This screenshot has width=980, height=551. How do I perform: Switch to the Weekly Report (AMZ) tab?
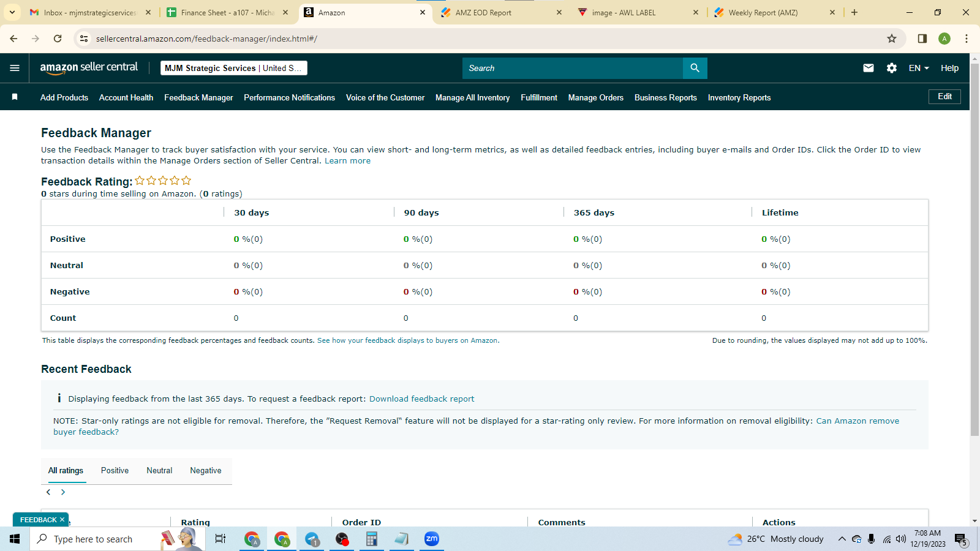775,12
